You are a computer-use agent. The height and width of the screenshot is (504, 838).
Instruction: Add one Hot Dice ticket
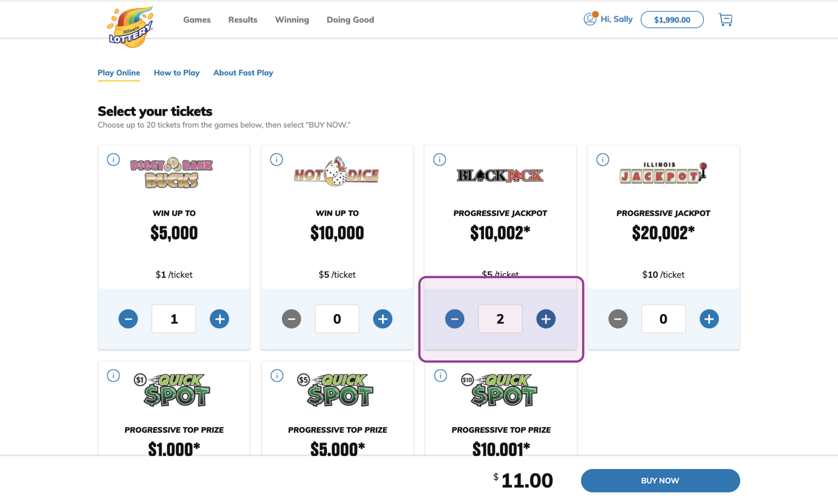click(x=383, y=319)
